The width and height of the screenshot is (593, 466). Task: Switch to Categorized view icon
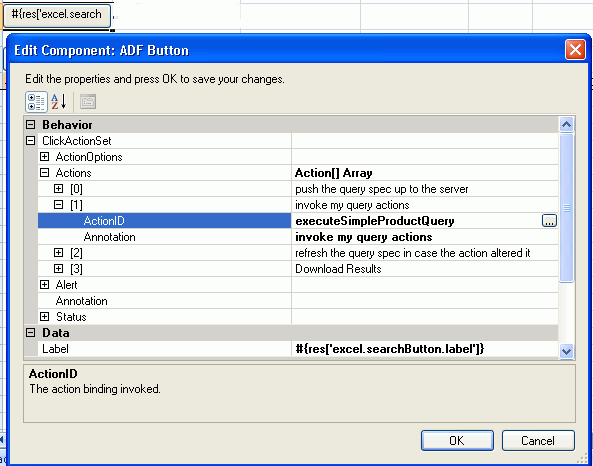pyautogui.click(x=36, y=102)
